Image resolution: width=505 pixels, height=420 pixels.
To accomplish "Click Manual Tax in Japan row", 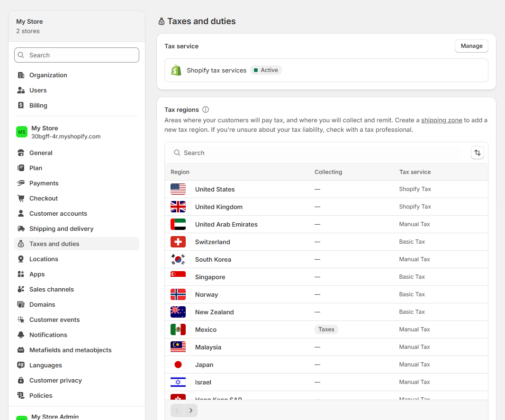I will coord(415,365).
